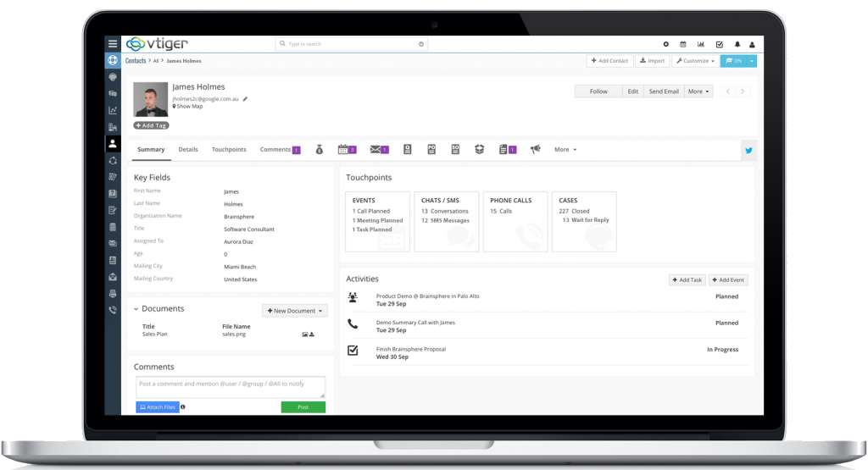This screenshot has width=868, height=470.
Task: Open the Events touchpoint card
Action: (377, 222)
